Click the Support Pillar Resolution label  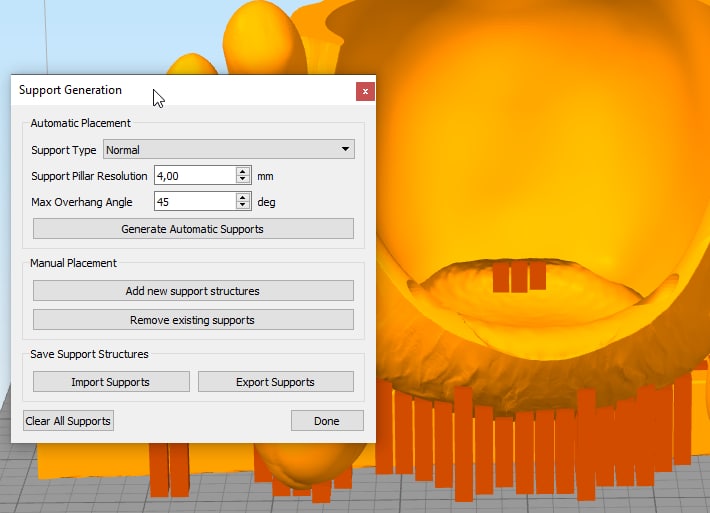tap(89, 176)
